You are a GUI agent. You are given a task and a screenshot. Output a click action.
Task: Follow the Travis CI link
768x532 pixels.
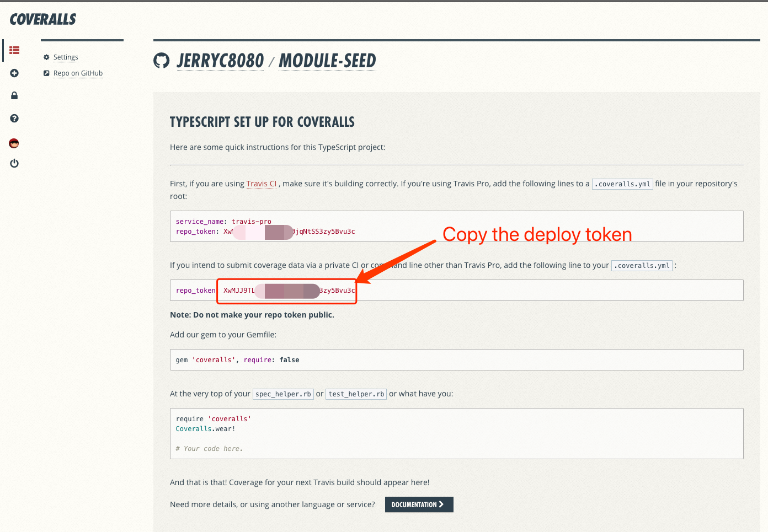(x=262, y=184)
